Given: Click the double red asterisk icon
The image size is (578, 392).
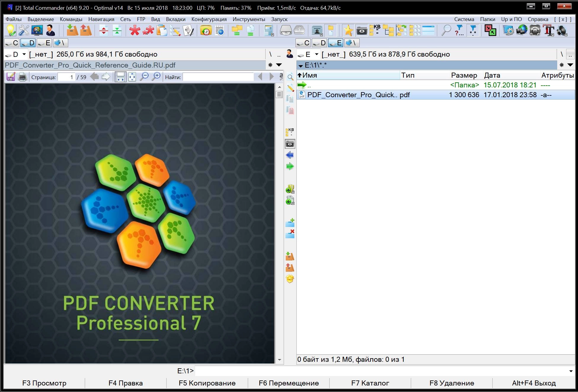Looking at the screenshot, I should point(148,31).
